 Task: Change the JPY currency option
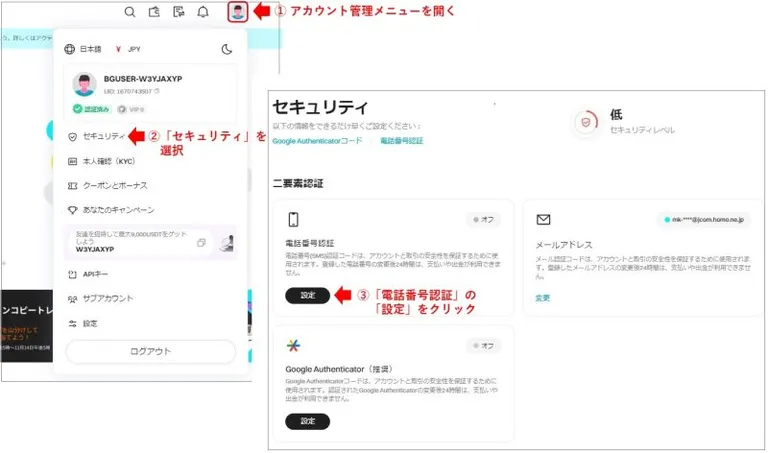click(x=129, y=49)
